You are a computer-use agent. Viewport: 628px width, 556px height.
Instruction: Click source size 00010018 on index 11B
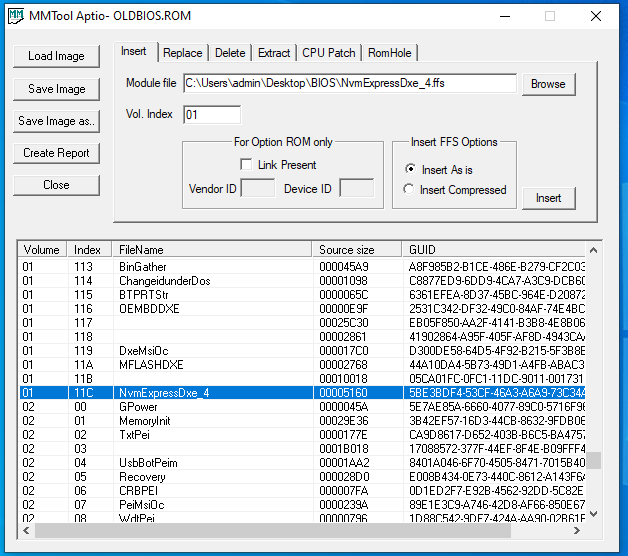344,379
